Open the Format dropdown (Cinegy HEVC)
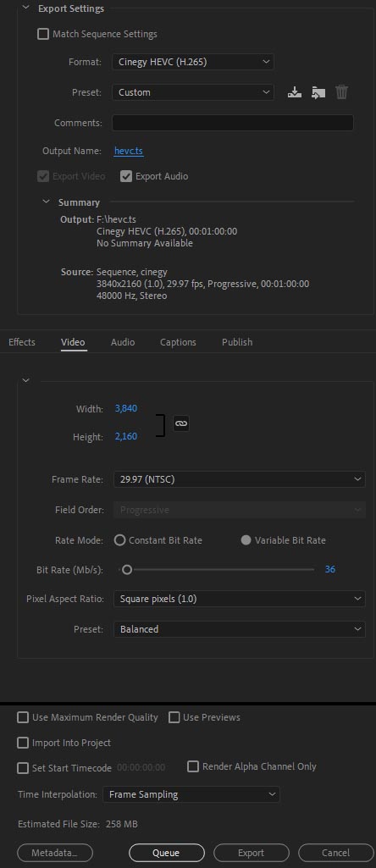Viewport: 376px width, 868px height. click(x=193, y=62)
